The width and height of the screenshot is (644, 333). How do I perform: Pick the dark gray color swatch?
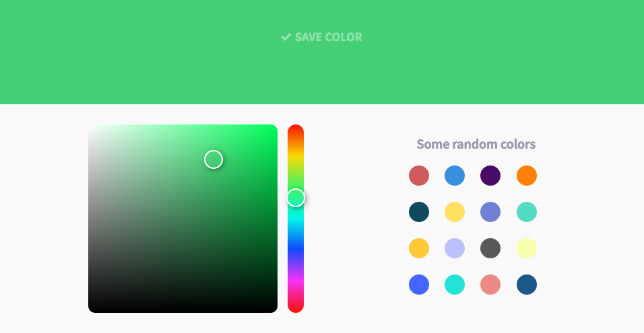click(x=490, y=248)
